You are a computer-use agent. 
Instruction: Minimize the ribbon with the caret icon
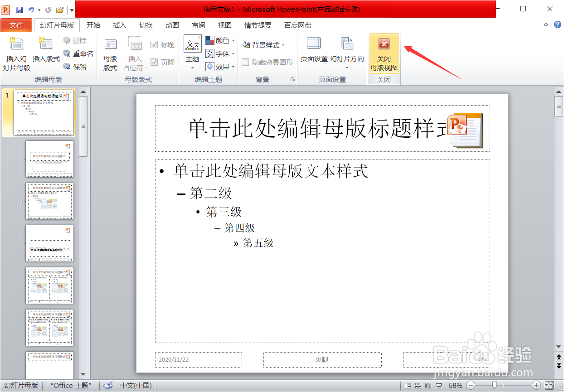coord(546,25)
